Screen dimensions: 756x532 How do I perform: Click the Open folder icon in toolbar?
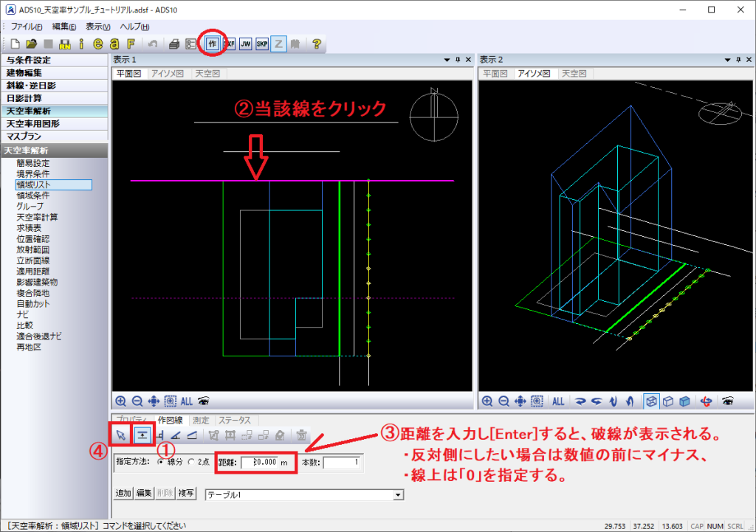point(31,44)
